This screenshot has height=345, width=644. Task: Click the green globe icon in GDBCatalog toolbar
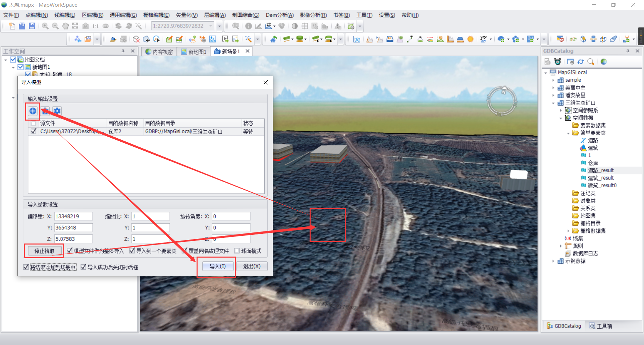tap(604, 62)
